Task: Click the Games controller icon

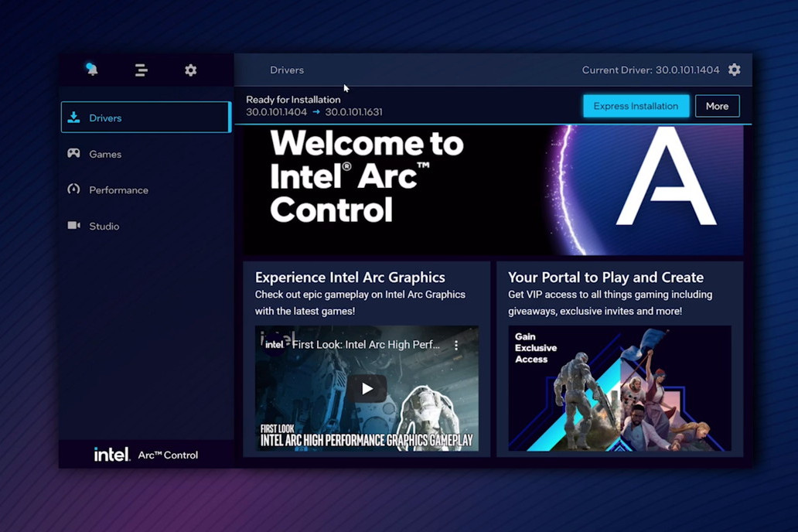Action: (x=73, y=153)
